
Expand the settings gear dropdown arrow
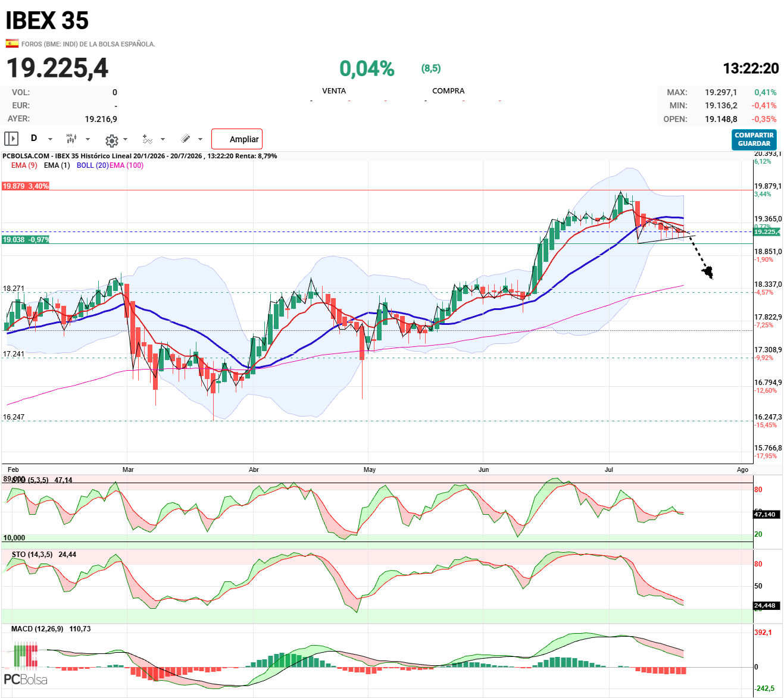click(x=125, y=139)
